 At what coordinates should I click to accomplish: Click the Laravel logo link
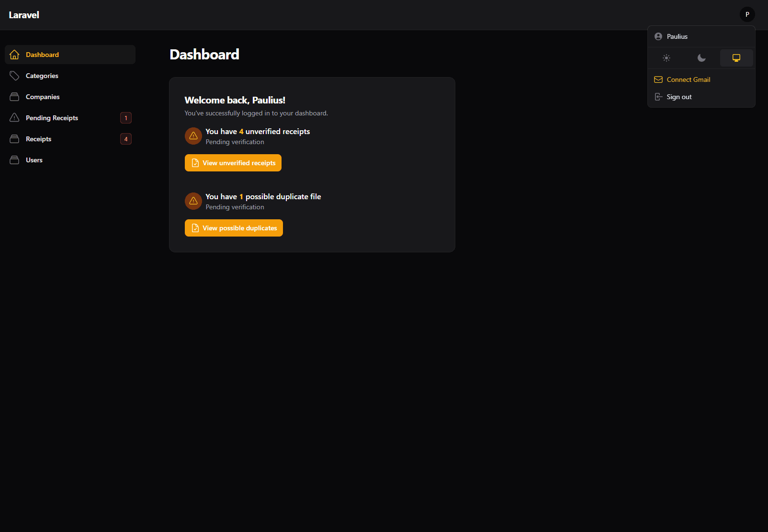point(24,15)
